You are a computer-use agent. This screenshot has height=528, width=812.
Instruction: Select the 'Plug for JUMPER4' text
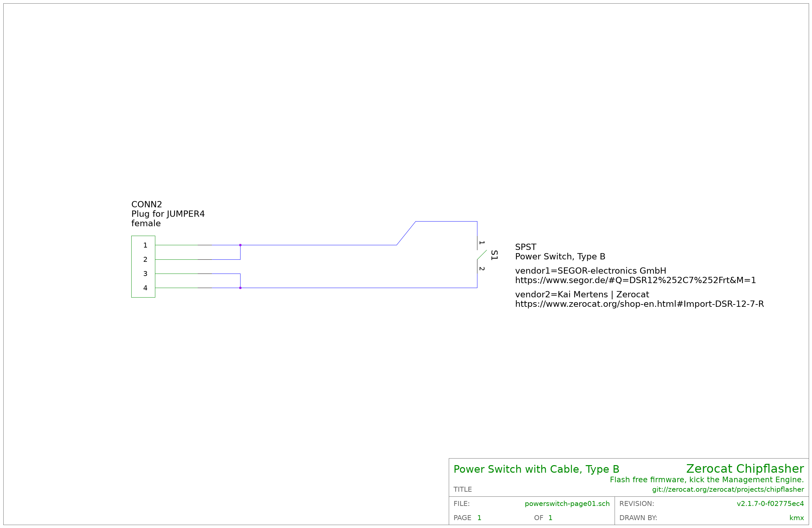(168, 214)
